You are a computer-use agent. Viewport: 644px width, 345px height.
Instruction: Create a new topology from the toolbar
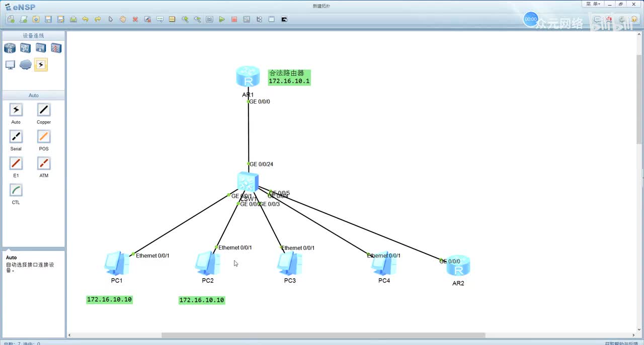[11, 19]
